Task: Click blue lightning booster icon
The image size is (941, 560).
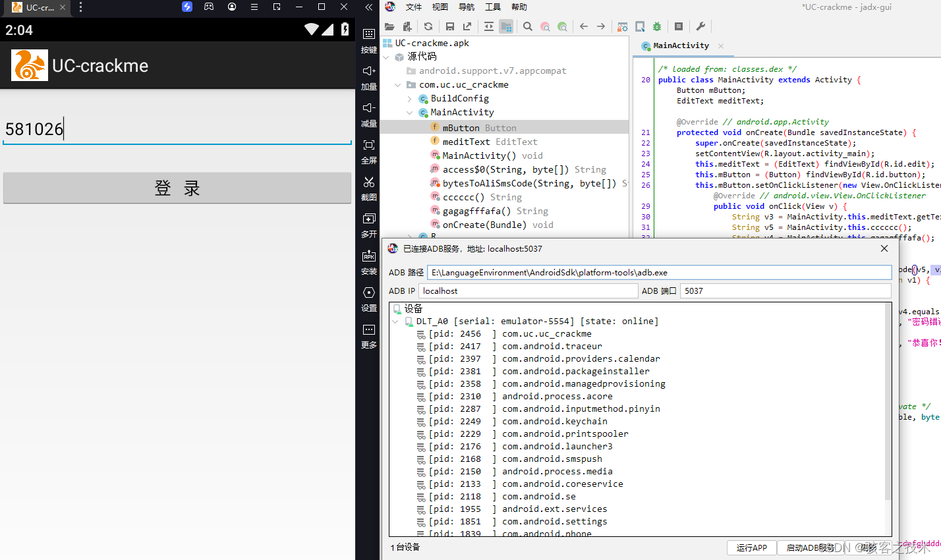Action: (187, 7)
